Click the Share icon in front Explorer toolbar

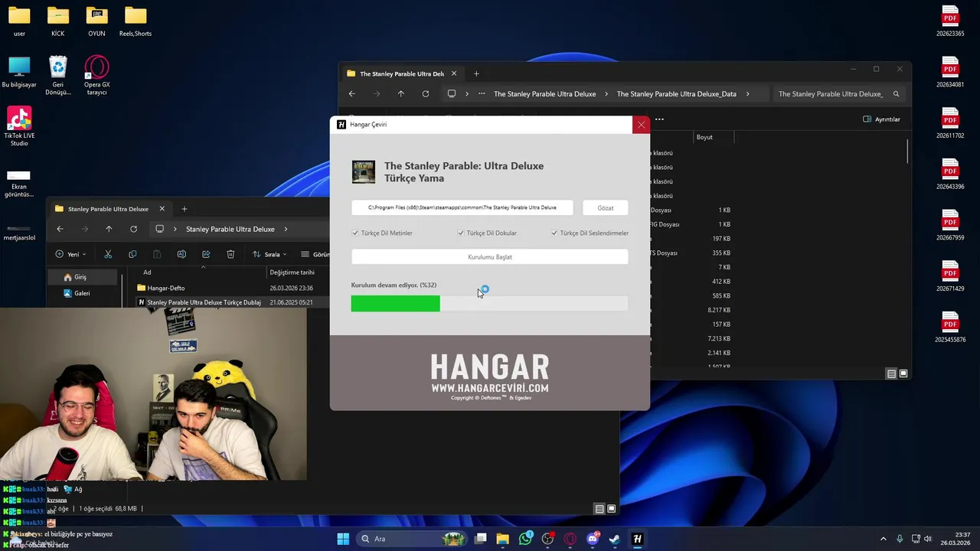[206, 254]
